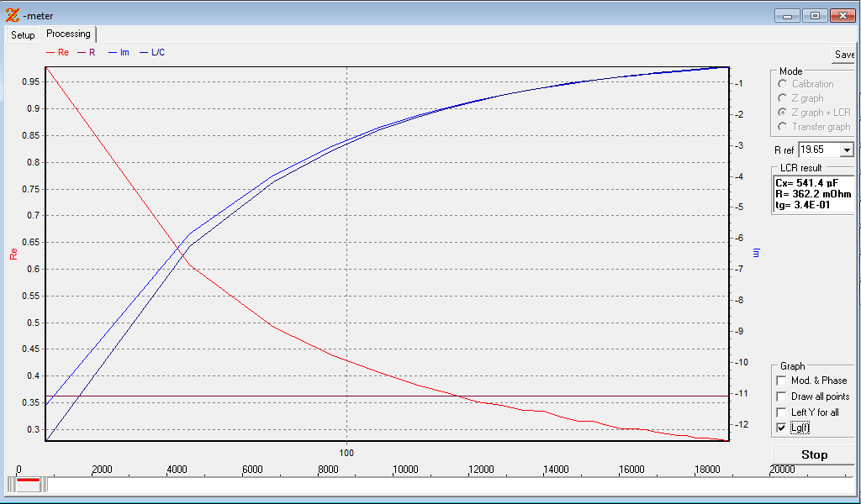Click the tg= 3.4E-01 result line
Screen dimensions: 861x504
click(802, 205)
